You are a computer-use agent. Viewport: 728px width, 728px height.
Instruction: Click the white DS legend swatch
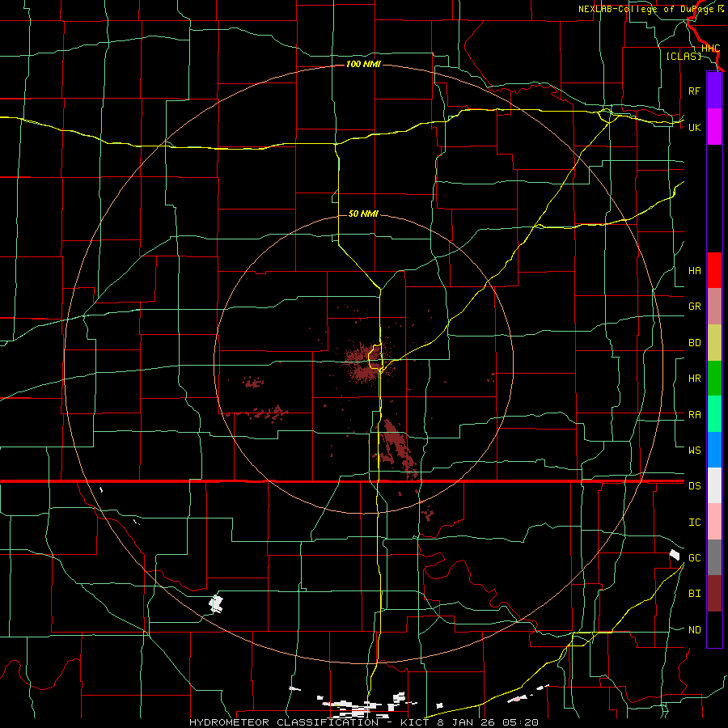coord(714,485)
